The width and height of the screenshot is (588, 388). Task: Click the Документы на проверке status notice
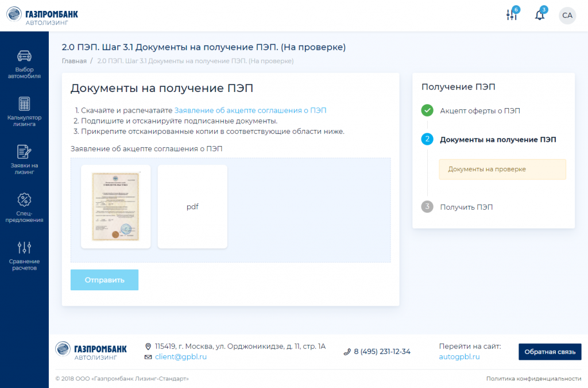[502, 169]
